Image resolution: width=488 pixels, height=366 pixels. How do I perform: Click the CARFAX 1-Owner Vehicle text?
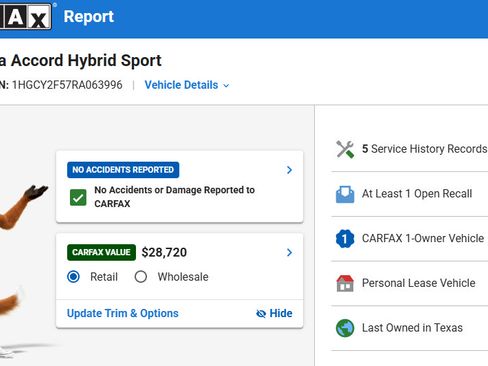coord(423,238)
